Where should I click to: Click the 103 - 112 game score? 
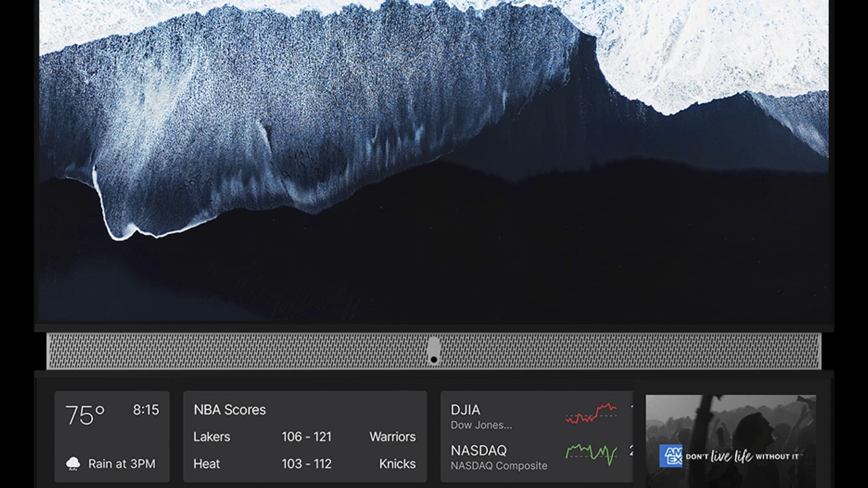[x=306, y=464]
